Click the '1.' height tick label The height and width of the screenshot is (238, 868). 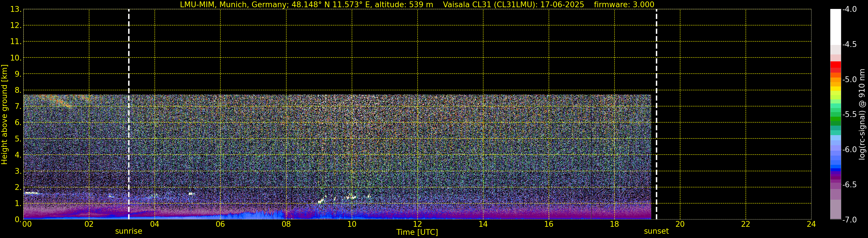[x=18, y=204]
